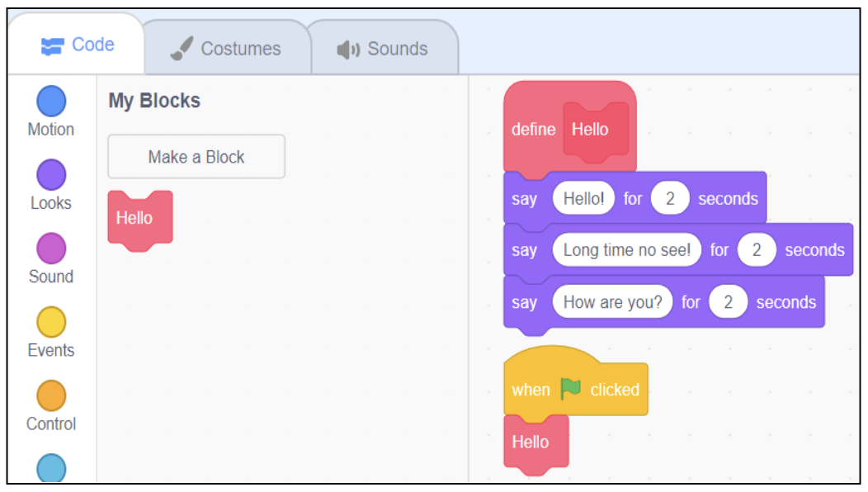Open the Looks block category

(51, 175)
